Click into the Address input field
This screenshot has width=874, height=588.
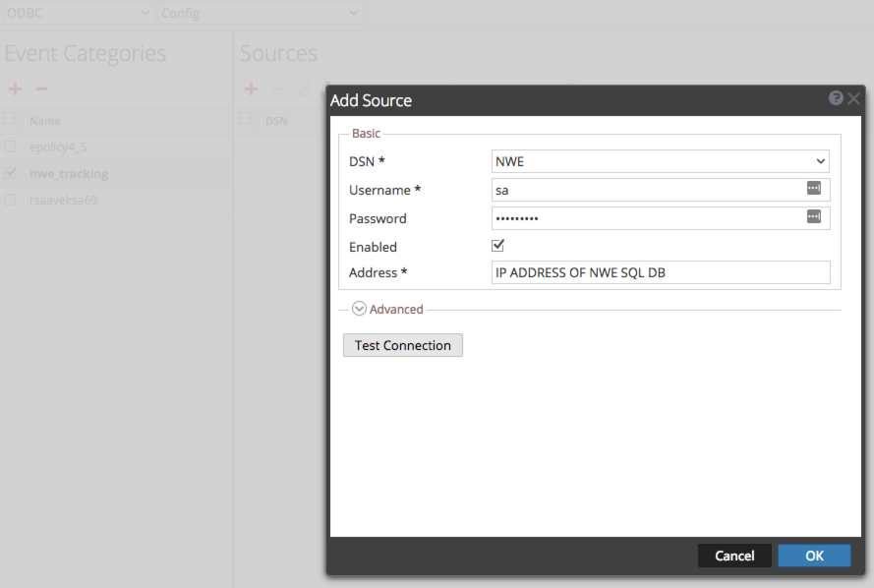click(661, 272)
